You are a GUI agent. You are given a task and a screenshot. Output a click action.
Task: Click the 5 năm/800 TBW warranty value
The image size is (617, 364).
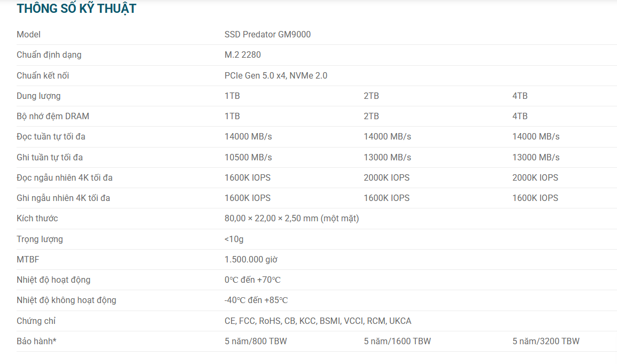(x=256, y=341)
